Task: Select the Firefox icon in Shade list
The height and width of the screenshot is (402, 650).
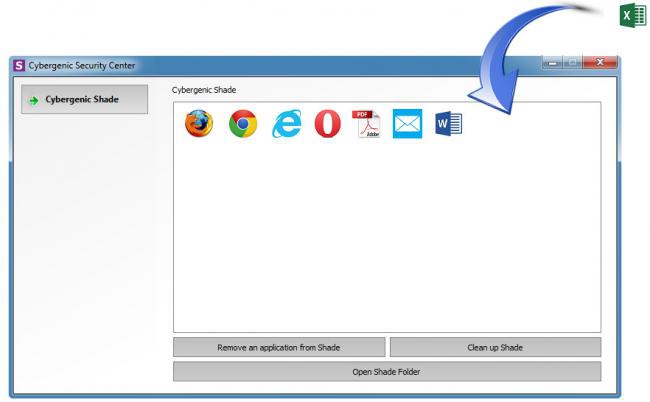Action: (x=199, y=124)
